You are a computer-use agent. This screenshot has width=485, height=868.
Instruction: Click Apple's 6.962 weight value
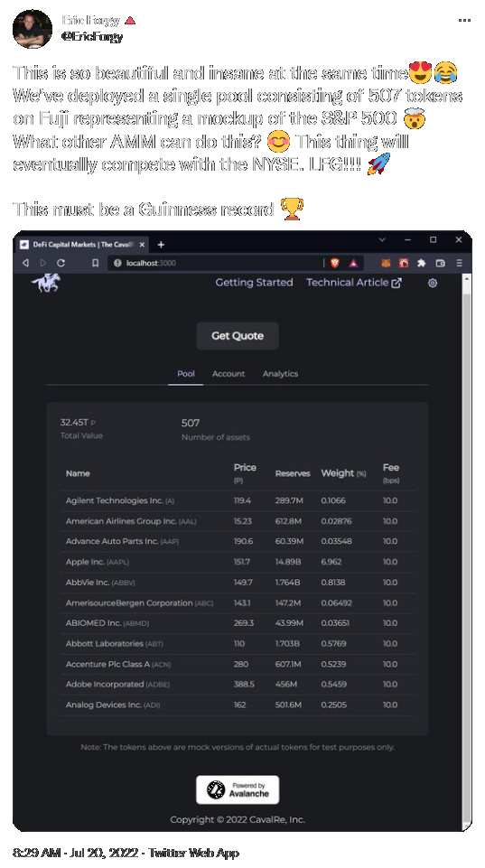pyautogui.click(x=331, y=562)
